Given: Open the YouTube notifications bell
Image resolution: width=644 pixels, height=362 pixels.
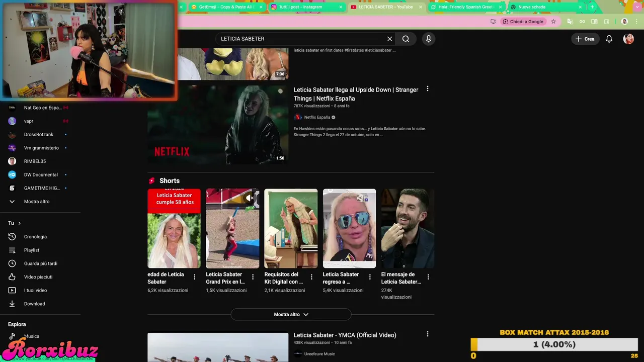Looking at the screenshot, I should 609,39.
